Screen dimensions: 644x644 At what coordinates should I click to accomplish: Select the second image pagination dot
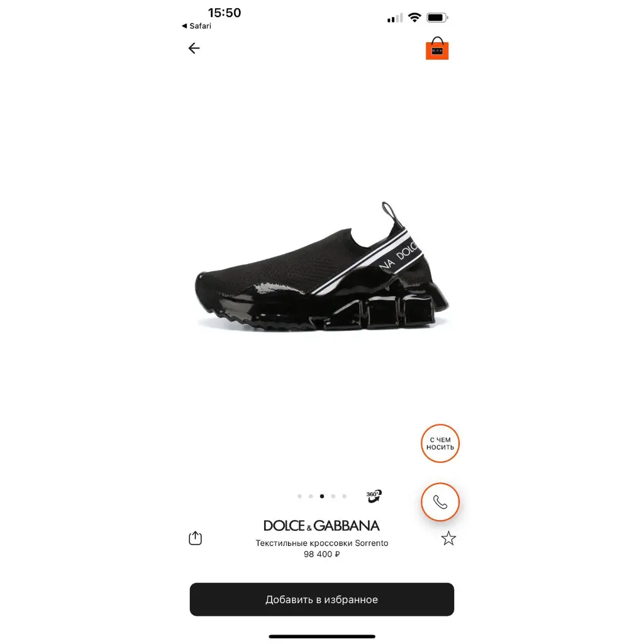311,496
